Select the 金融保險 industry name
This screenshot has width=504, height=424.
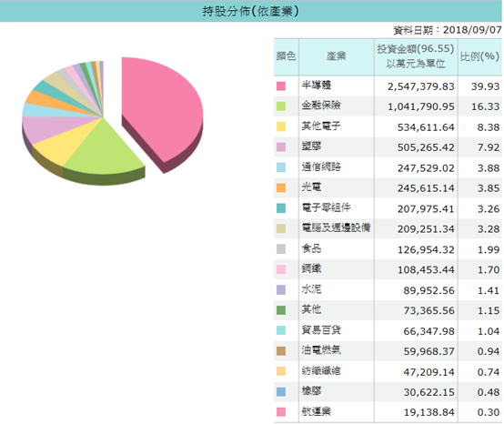pos(321,106)
